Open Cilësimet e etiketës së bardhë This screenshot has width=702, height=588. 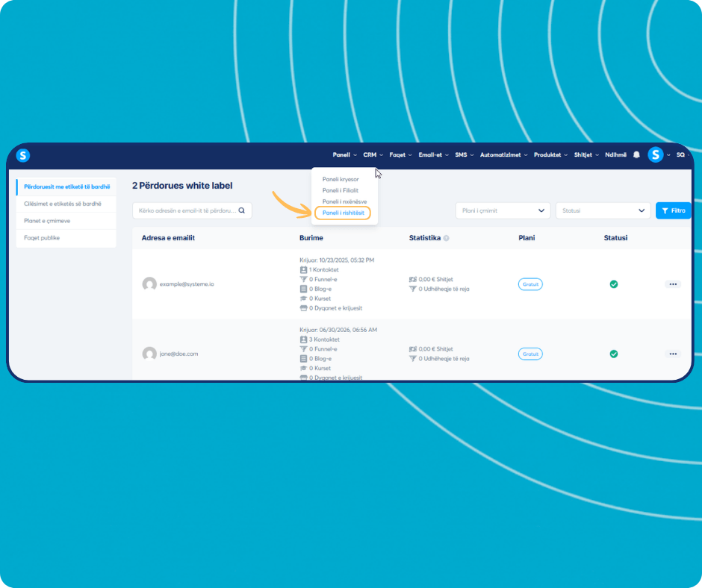[66, 204]
